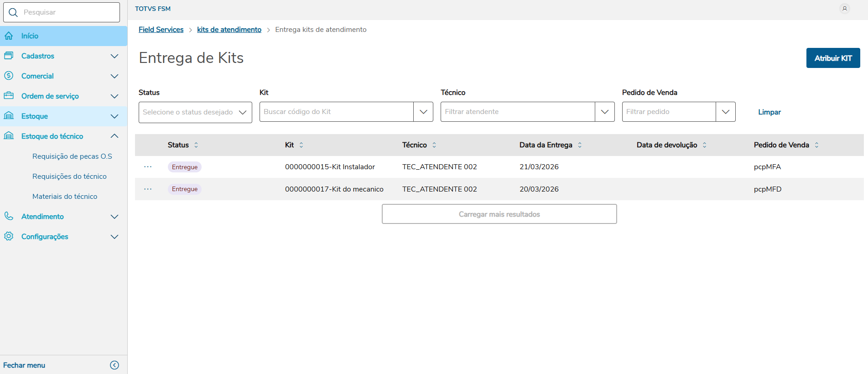Click the user profile avatar icon
This screenshot has width=868, height=374.
[844, 9]
